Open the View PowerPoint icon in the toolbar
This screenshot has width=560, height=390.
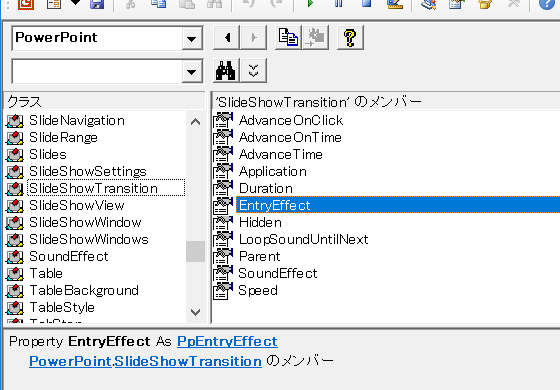26,4
